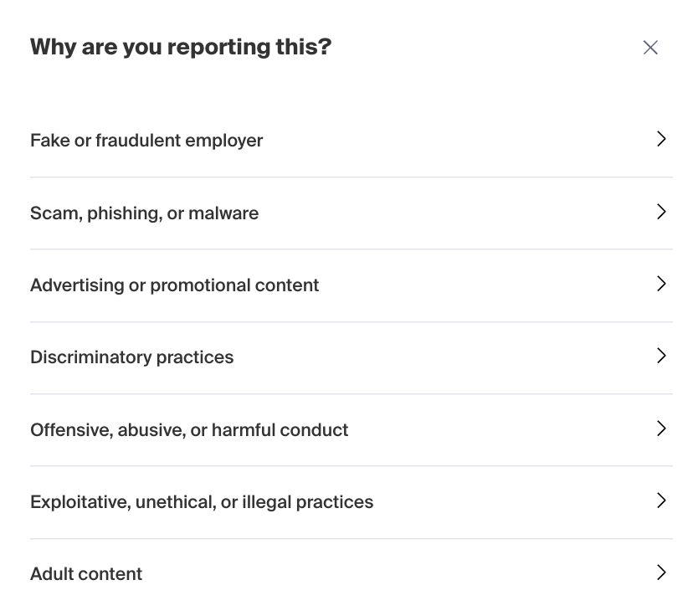Click chevron beside Scam, phishing, or malware
The width and height of the screenshot is (698, 616).
pyautogui.click(x=661, y=212)
